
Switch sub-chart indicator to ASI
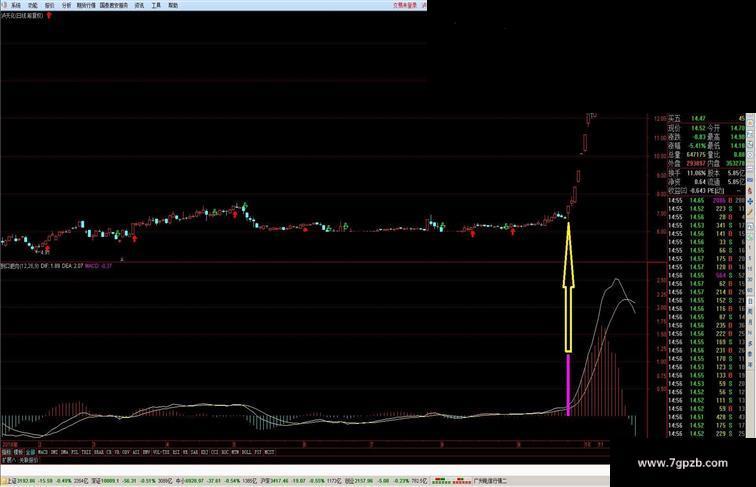136,452
